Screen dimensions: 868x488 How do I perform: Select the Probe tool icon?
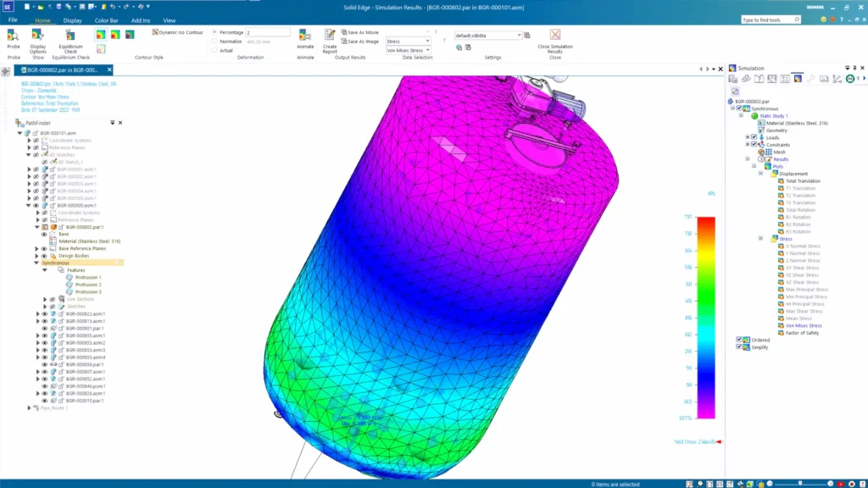click(14, 36)
